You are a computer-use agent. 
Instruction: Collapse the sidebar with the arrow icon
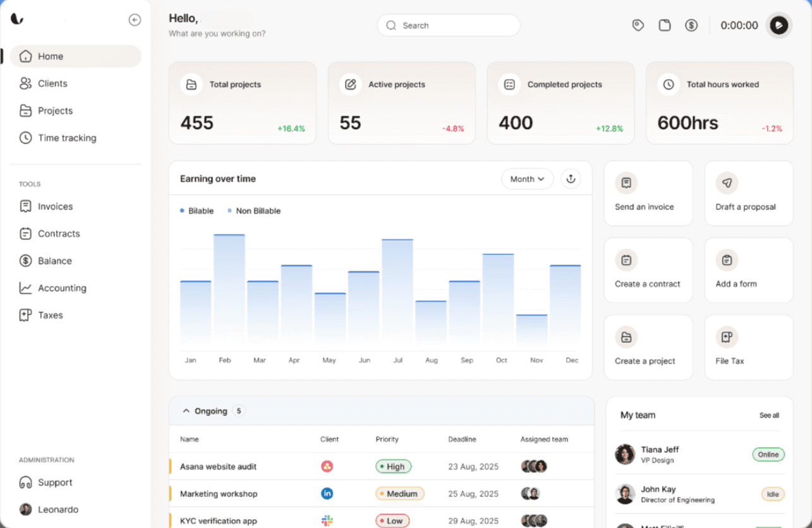point(135,20)
